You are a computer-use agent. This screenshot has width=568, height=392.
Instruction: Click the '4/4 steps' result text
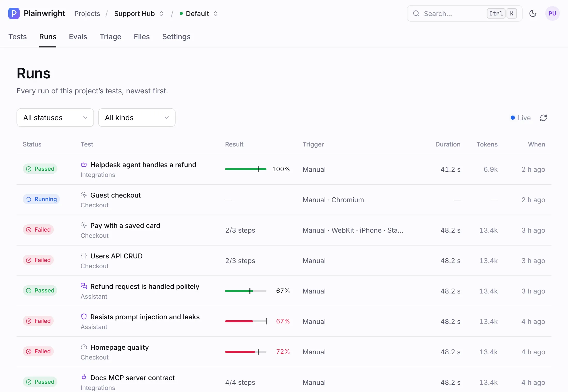[240, 382]
